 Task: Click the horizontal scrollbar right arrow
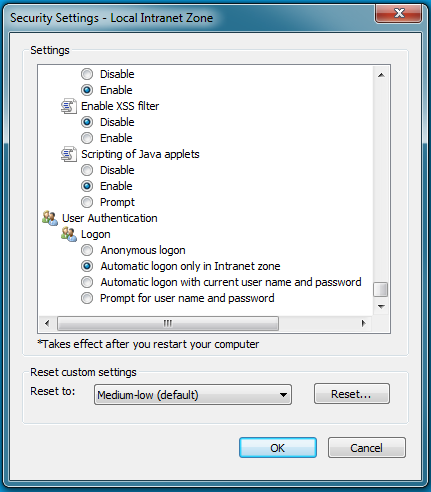pyautogui.click(x=364, y=323)
